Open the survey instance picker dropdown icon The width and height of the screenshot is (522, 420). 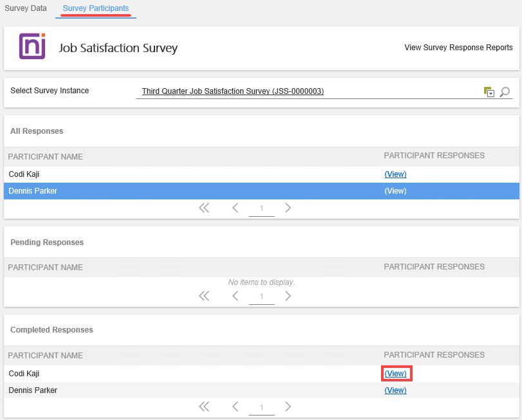tap(489, 92)
